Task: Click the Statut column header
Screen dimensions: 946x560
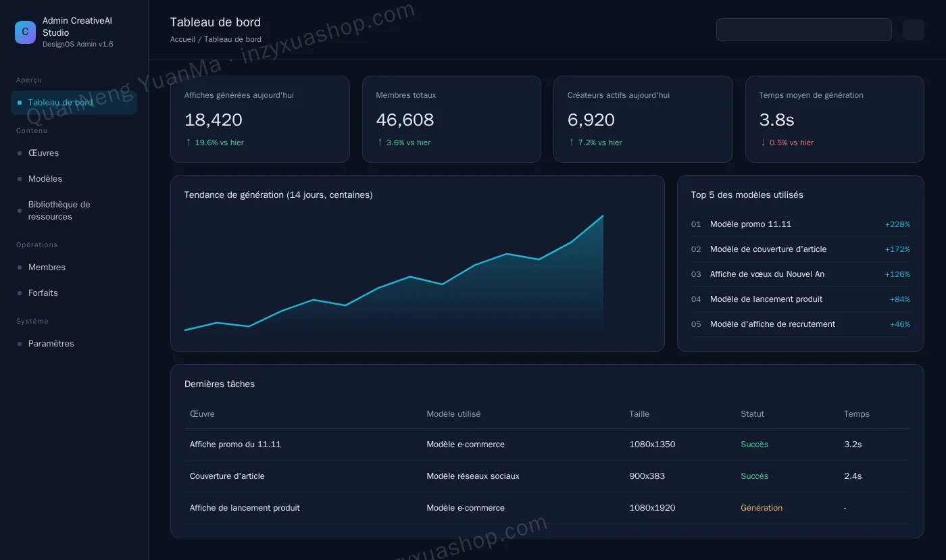Action: 752,414
